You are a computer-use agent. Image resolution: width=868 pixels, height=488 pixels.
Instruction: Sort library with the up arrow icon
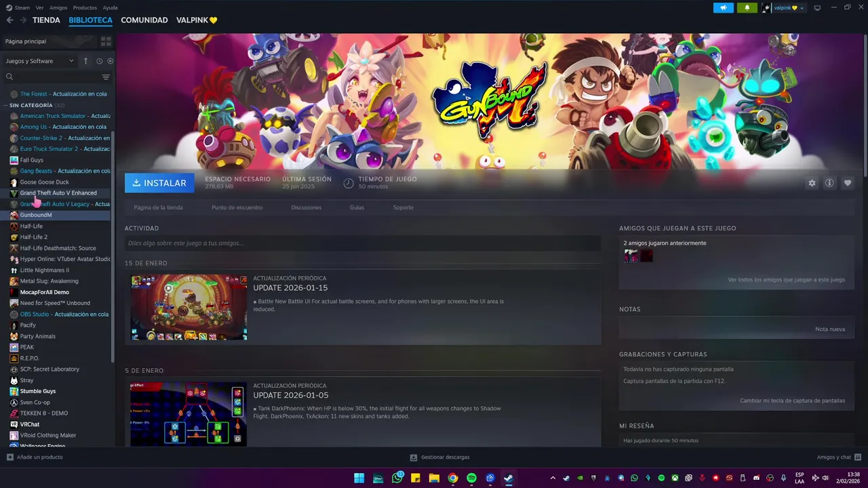[x=85, y=61]
